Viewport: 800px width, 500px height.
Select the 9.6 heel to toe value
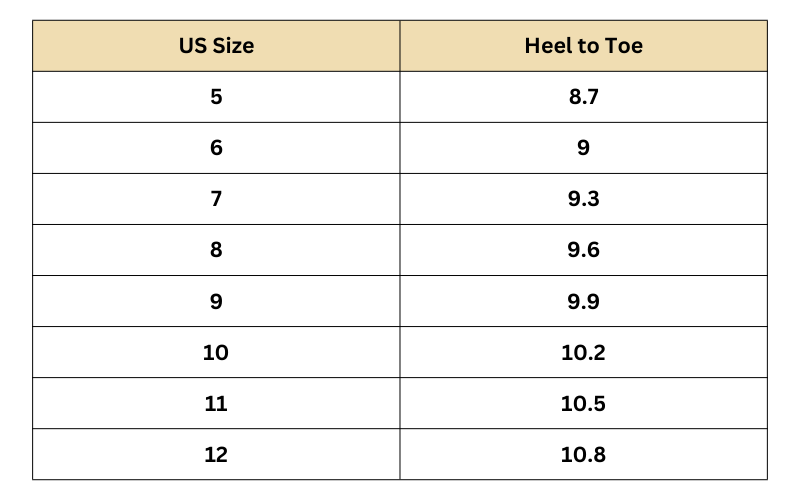click(583, 250)
